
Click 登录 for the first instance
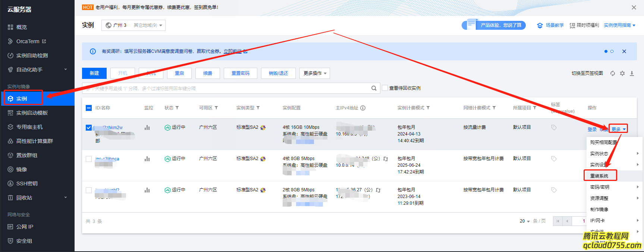click(592, 130)
